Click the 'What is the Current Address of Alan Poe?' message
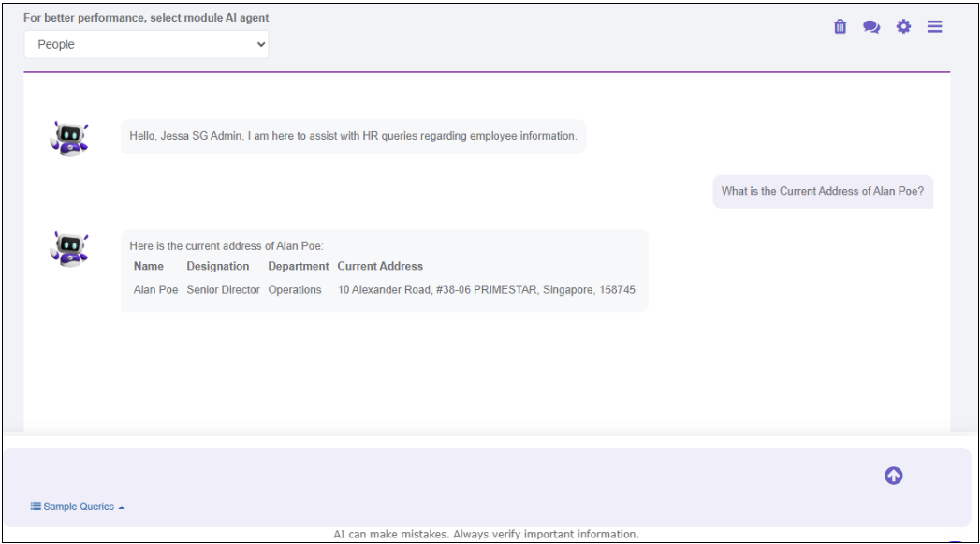The image size is (980, 544). click(823, 191)
